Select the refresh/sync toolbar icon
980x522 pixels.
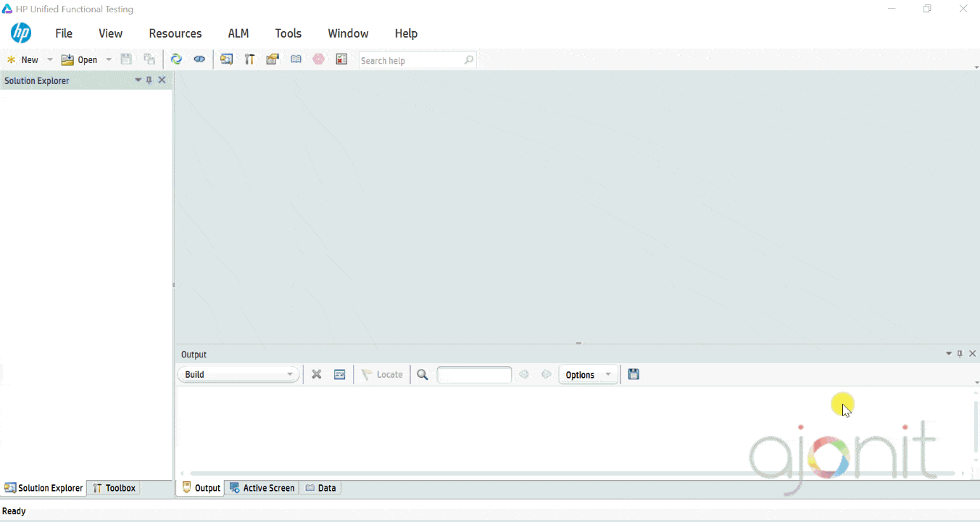[x=176, y=59]
